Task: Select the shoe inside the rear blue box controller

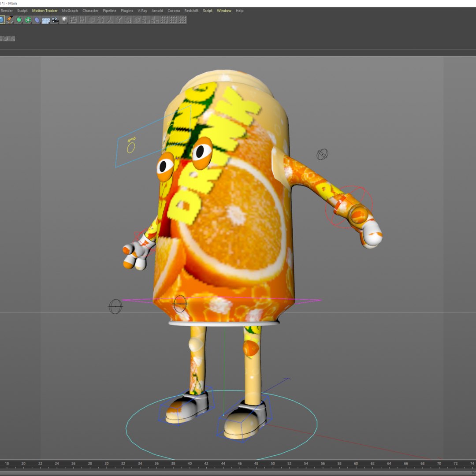Action: [187, 408]
